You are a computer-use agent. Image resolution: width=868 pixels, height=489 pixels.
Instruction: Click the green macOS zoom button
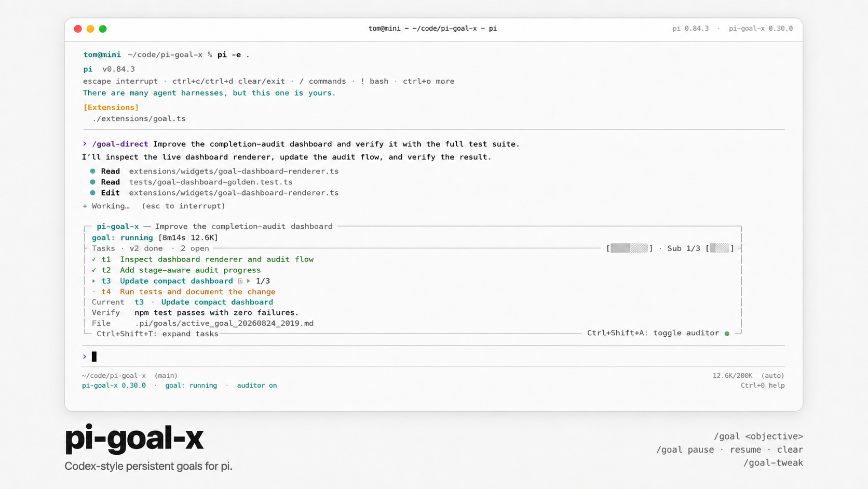tap(103, 29)
